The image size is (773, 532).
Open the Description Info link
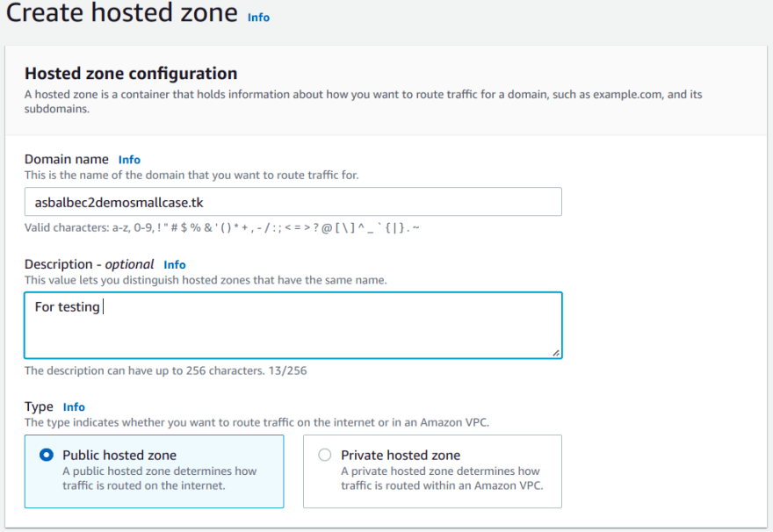coord(175,264)
